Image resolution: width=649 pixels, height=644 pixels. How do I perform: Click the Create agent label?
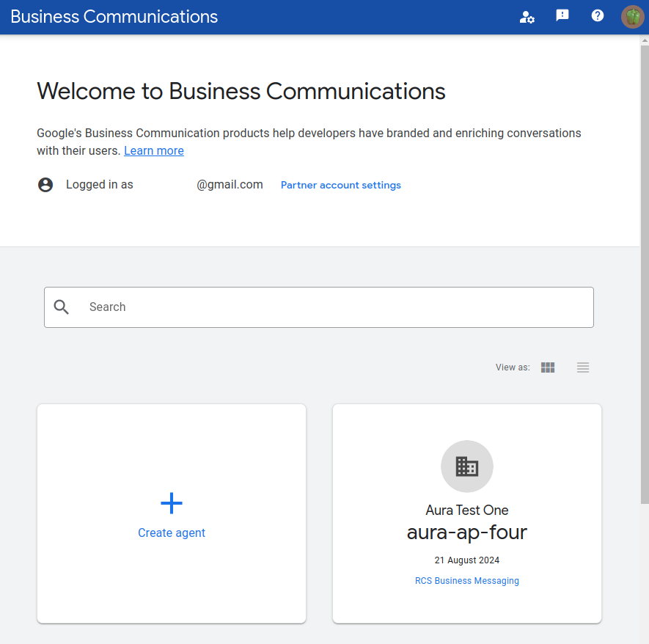[x=172, y=533]
